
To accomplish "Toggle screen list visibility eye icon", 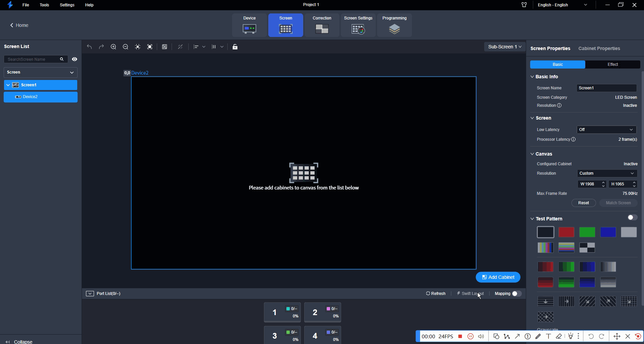I will pos(75,59).
